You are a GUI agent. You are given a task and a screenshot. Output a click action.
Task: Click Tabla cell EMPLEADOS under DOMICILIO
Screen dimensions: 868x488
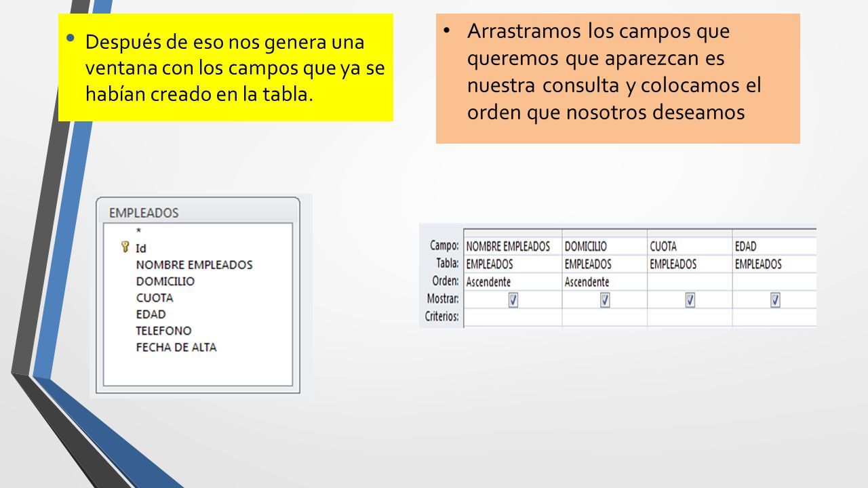(x=605, y=264)
